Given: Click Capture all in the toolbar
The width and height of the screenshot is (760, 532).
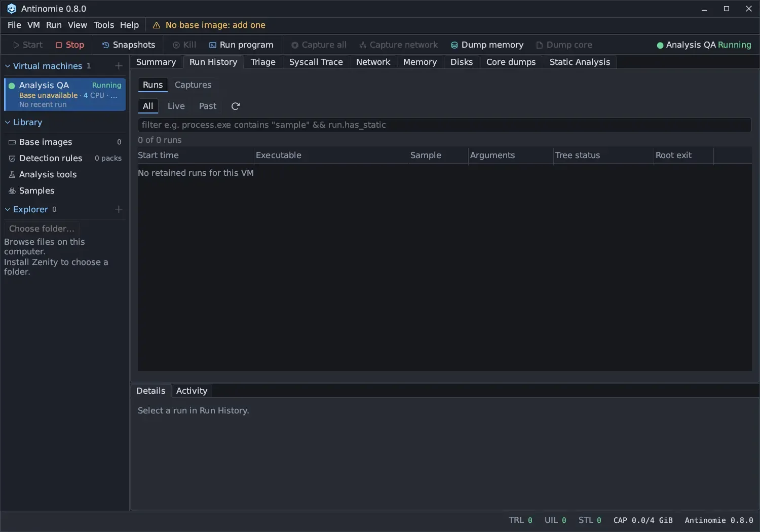Looking at the screenshot, I should pyautogui.click(x=319, y=45).
